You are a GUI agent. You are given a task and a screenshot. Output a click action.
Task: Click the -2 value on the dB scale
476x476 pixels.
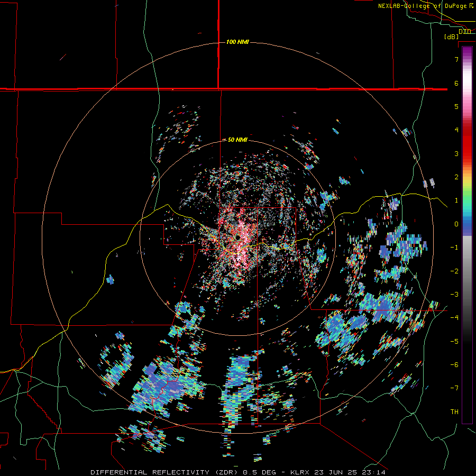(454, 271)
